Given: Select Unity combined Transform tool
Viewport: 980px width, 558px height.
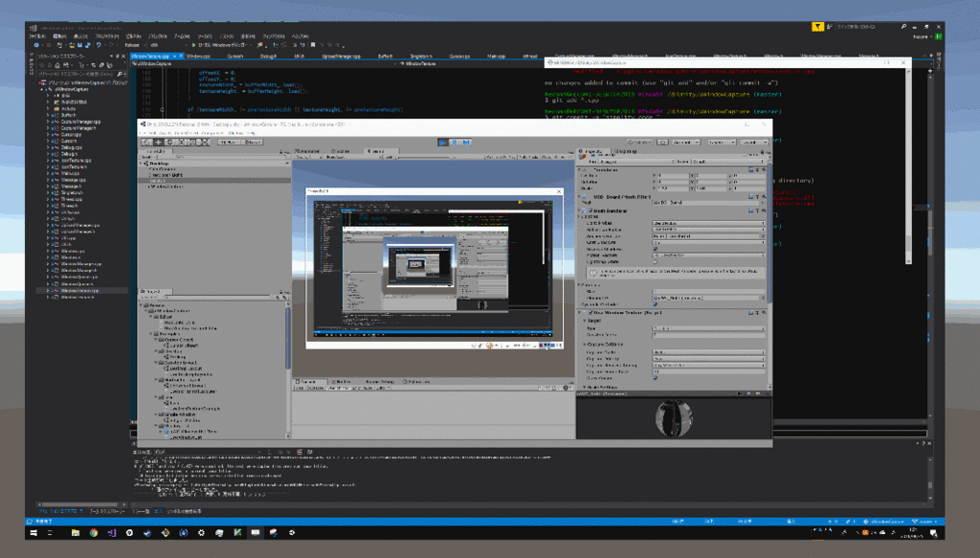Looking at the screenshot, I should tap(205, 143).
